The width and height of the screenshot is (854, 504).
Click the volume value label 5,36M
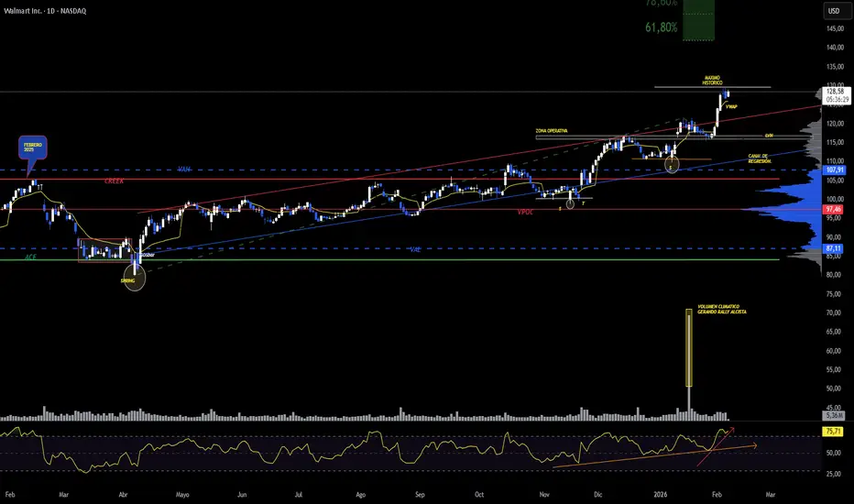[833, 416]
